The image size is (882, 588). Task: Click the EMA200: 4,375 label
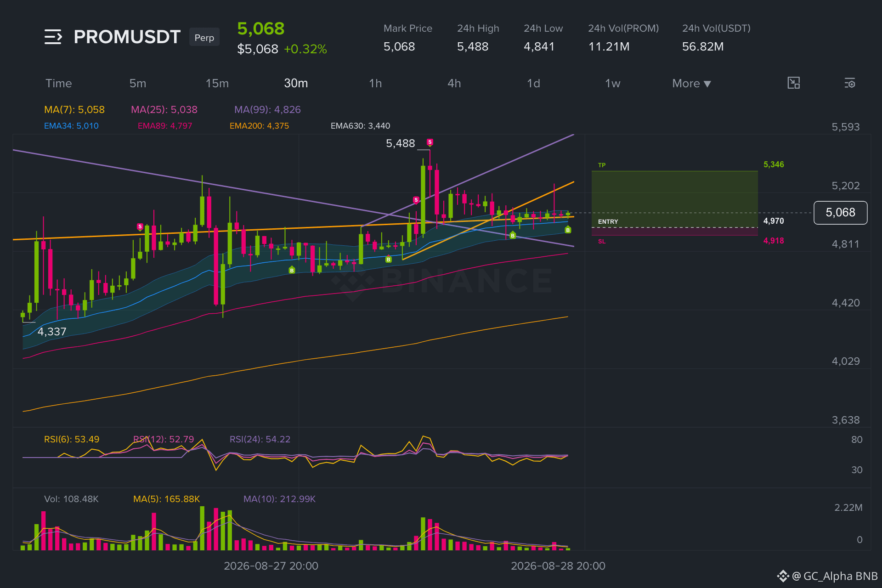(x=259, y=125)
